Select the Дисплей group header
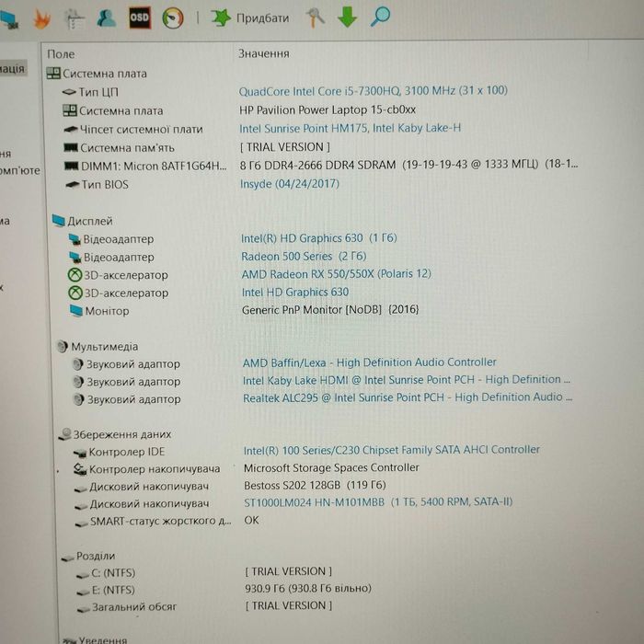Viewport: 644px width, 644px height. click(82, 221)
